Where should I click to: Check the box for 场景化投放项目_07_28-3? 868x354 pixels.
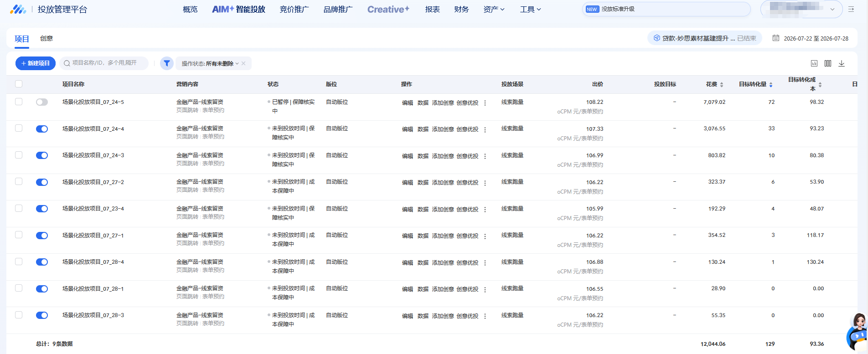pos(19,315)
